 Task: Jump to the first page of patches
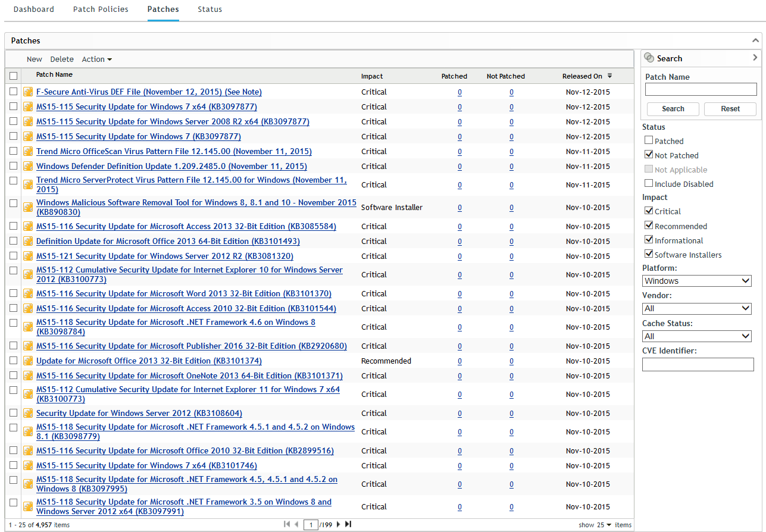(287, 524)
